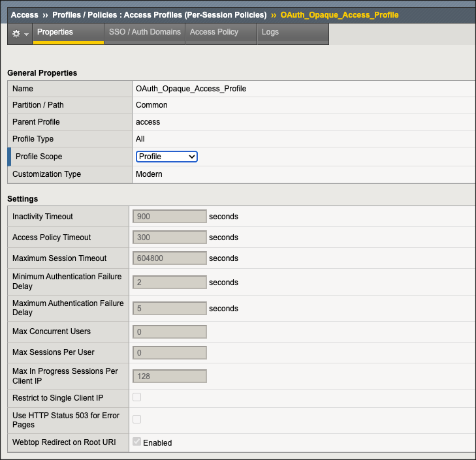
Task: Toggle Restrict to Single Client IP checkbox
Action: (137, 397)
